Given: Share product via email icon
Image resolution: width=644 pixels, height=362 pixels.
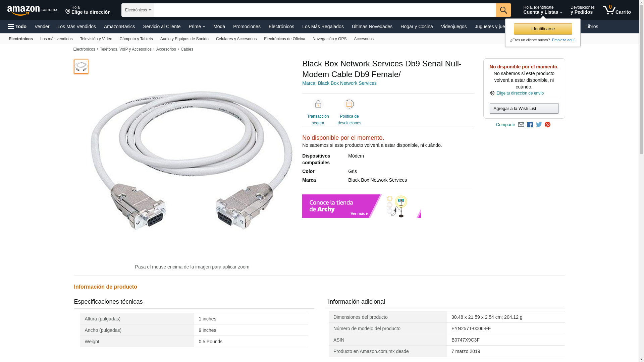Looking at the screenshot, I should coord(521,125).
